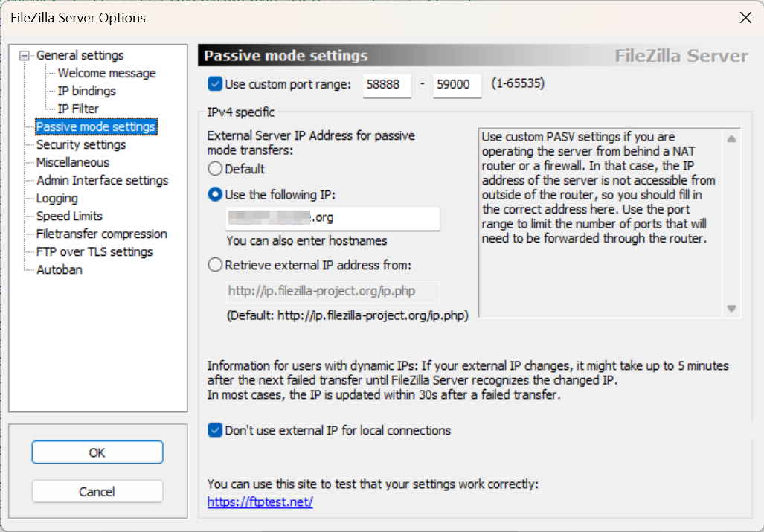Image resolution: width=764 pixels, height=532 pixels.
Task: Click the help text scroll up arrow
Action: [x=731, y=139]
